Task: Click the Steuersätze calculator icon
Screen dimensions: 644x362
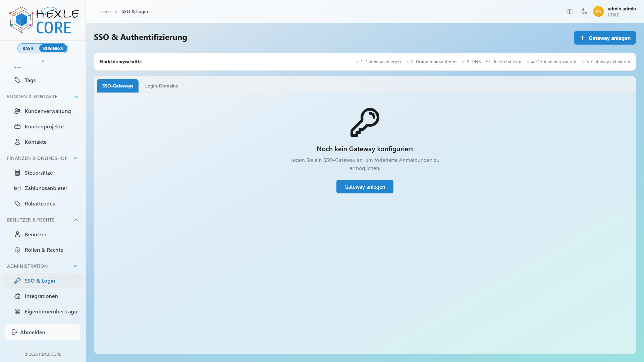Action: (17, 173)
